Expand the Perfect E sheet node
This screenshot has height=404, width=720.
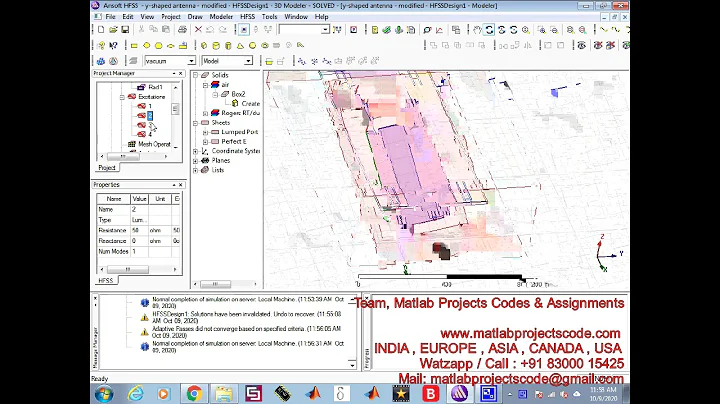click(x=205, y=141)
